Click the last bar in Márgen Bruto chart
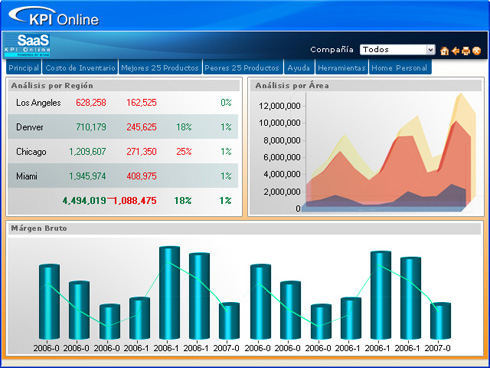Screen dimensions: 490x368 pyautogui.click(x=440, y=321)
